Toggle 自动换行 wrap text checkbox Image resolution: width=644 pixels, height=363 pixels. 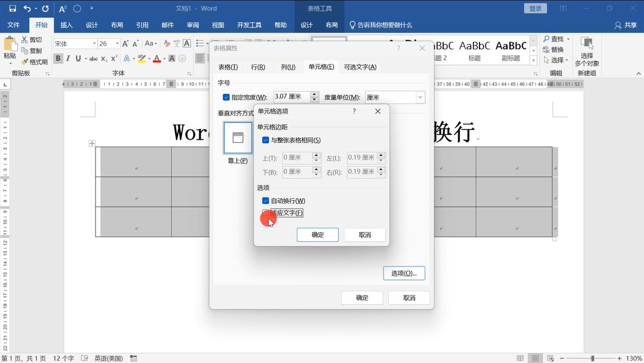pyautogui.click(x=266, y=201)
